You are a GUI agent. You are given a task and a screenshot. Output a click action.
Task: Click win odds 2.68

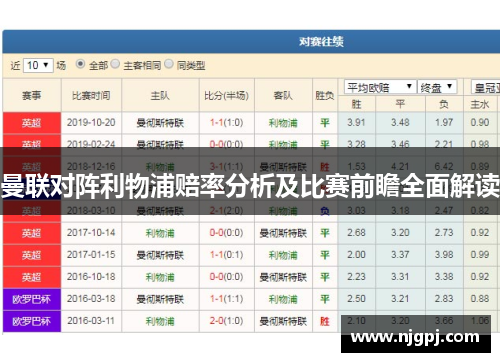(356, 233)
